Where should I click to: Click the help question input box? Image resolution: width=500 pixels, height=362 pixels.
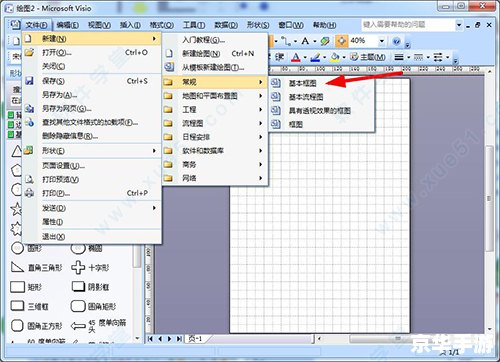coord(408,25)
